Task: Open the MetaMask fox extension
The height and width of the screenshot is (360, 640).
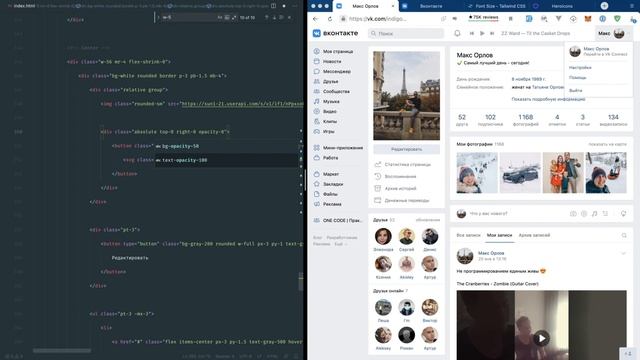Action: [x=588, y=19]
